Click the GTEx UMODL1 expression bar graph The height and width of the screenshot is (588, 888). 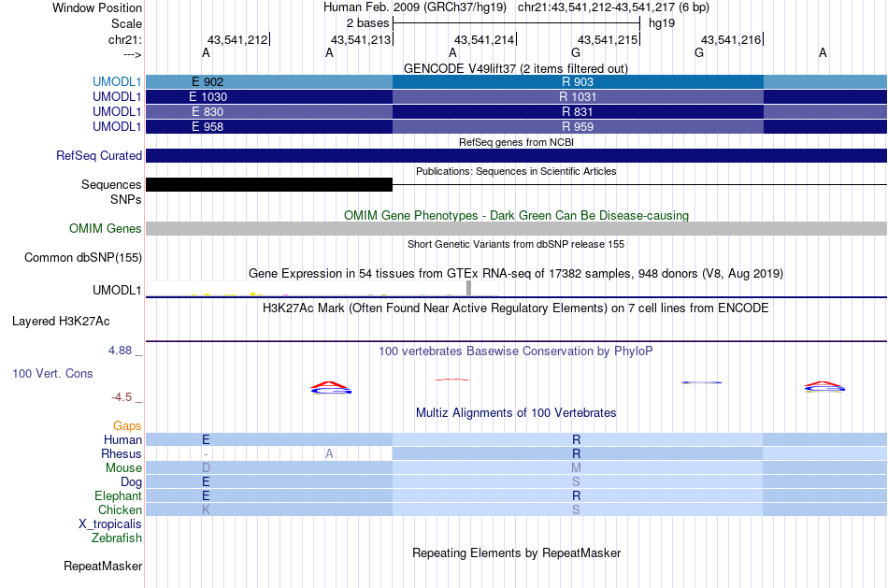coord(322,288)
